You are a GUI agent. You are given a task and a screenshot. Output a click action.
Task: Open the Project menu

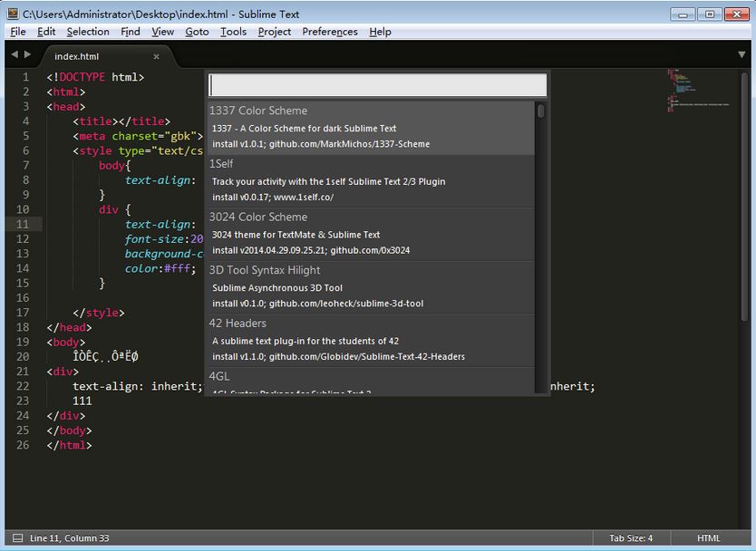(275, 32)
